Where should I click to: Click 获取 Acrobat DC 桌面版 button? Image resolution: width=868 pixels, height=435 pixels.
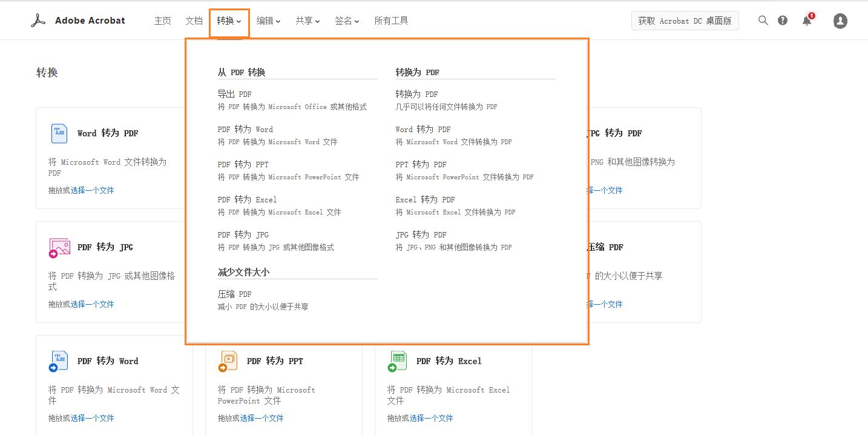(685, 21)
